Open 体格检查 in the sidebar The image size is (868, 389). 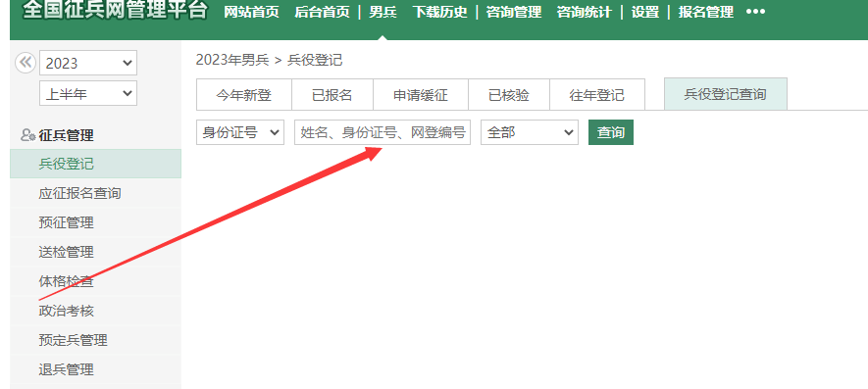point(96,281)
